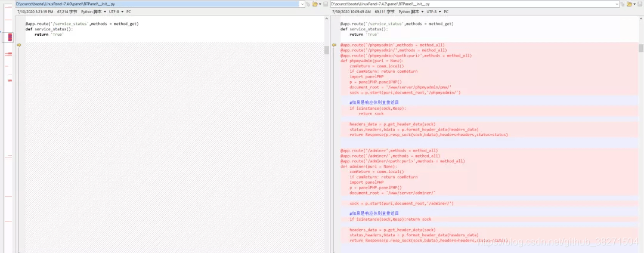The image size is (644, 253).
Task: Expand the right path history dropdown arrow
Action: (617, 4)
